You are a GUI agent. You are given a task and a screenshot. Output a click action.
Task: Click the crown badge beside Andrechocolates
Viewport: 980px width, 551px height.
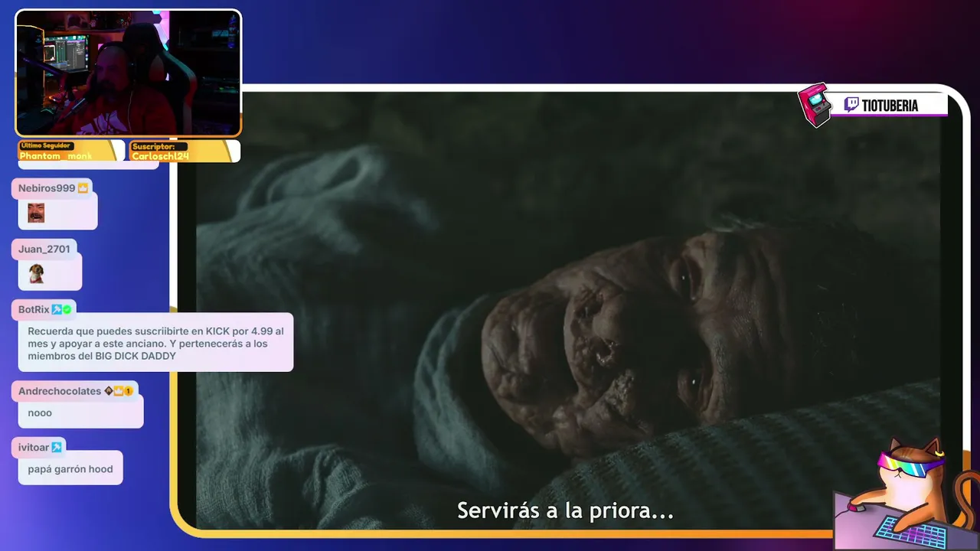tap(119, 391)
